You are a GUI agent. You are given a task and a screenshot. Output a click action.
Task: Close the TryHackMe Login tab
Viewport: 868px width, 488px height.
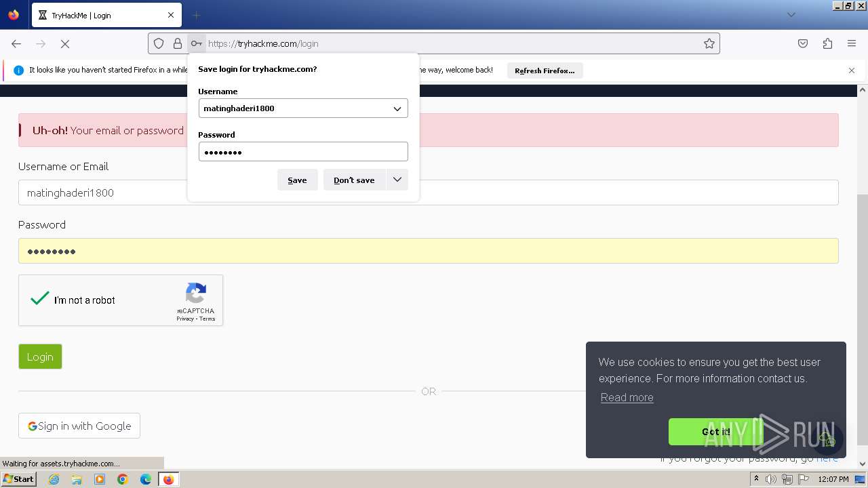pyautogui.click(x=171, y=15)
